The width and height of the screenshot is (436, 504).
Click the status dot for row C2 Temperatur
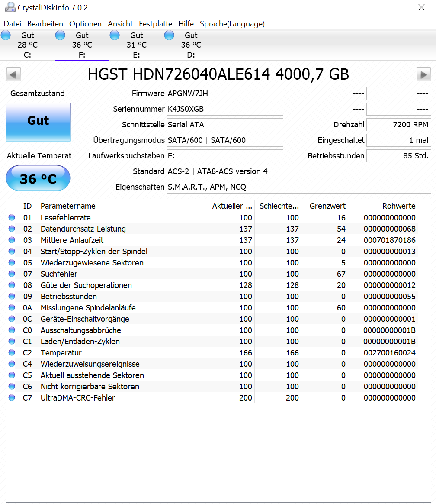(12, 352)
